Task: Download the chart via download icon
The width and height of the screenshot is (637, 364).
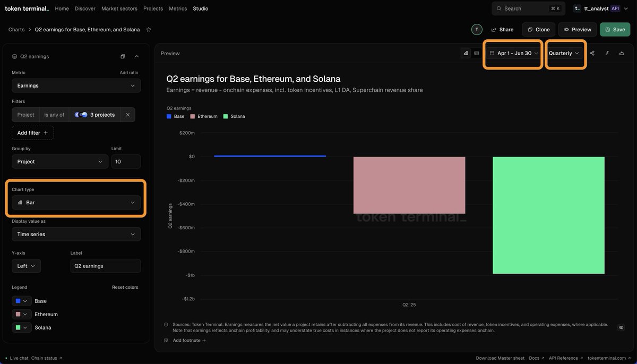Action: click(622, 53)
